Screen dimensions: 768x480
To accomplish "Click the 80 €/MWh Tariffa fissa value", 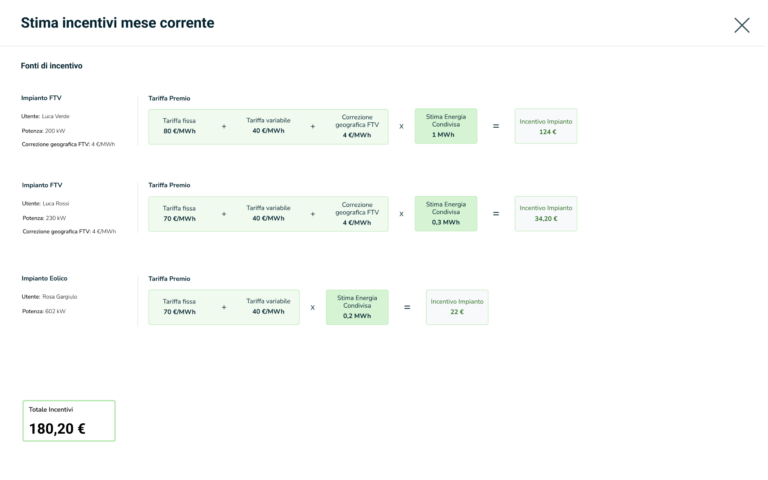I will tap(180, 126).
